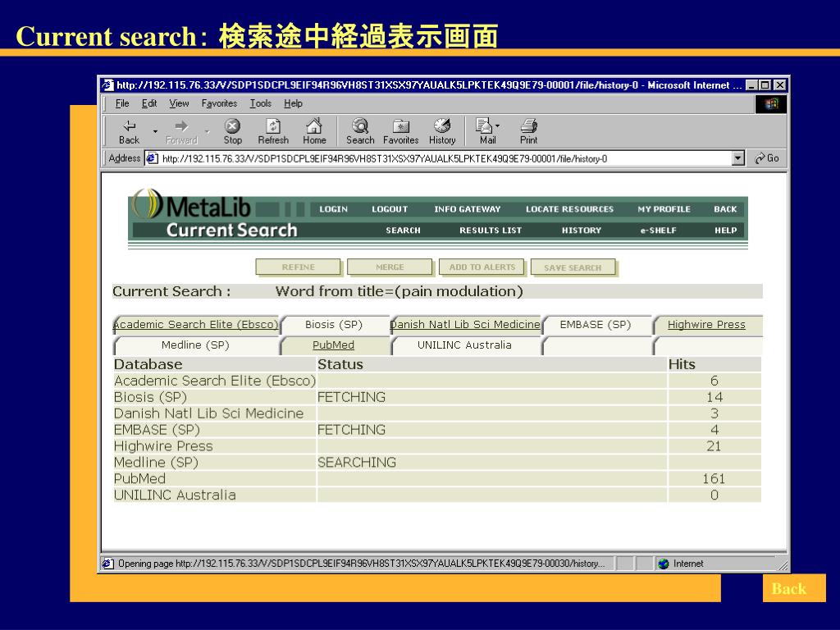This screenshot has height=630, width=840.
Task: Click the SAVE SEARCH button
Action: click(x=573, y=267)
